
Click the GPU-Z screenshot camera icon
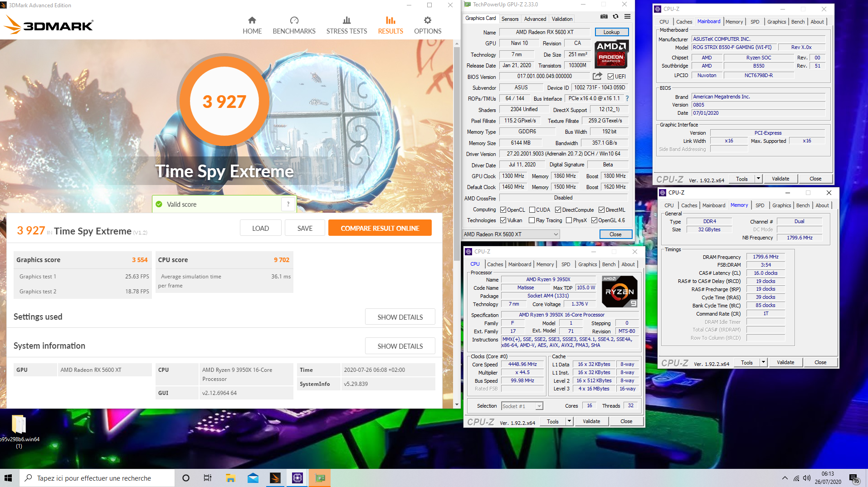point(604,17)
